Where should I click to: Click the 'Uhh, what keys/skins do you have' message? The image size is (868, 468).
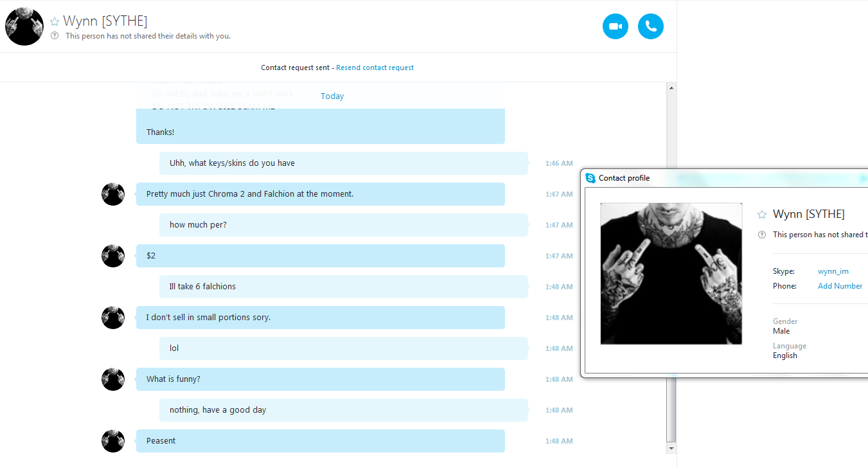(344, 163)
